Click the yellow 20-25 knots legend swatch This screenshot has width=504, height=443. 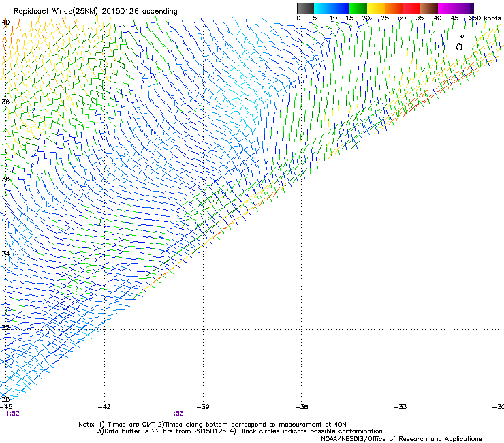coord(376,8)
